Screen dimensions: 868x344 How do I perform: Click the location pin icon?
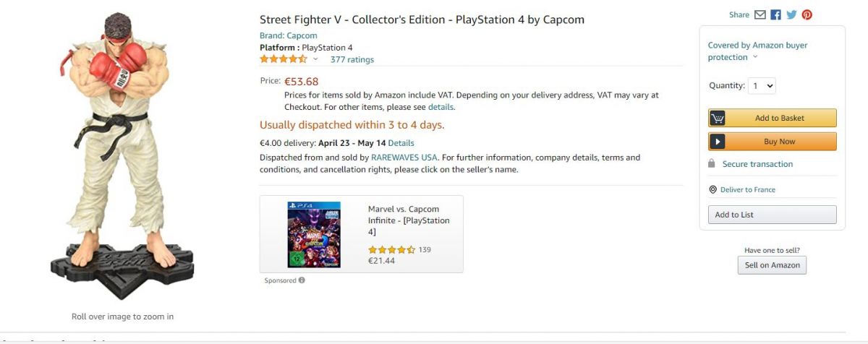pyautogui.click(x=712, y=189)
